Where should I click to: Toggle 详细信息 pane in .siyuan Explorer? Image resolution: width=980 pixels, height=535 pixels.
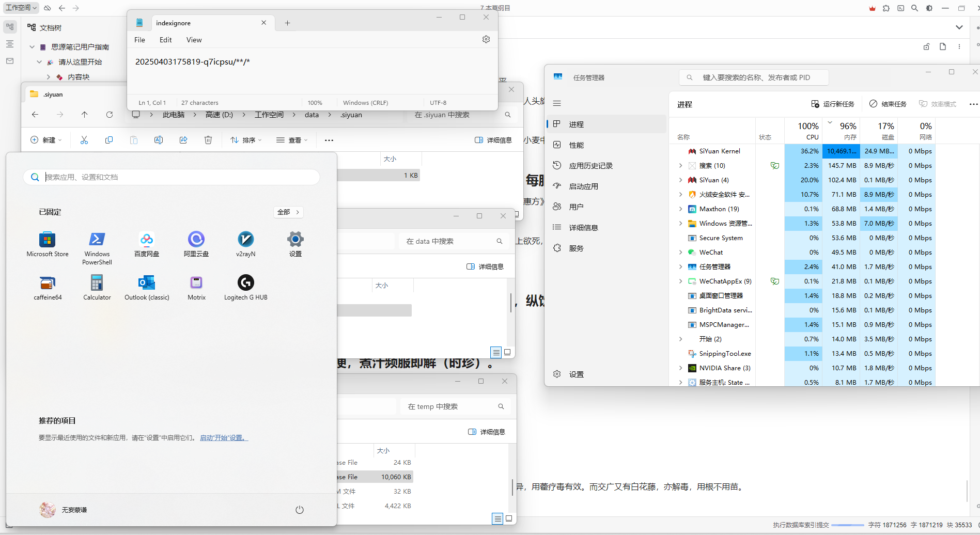[493, 140]
